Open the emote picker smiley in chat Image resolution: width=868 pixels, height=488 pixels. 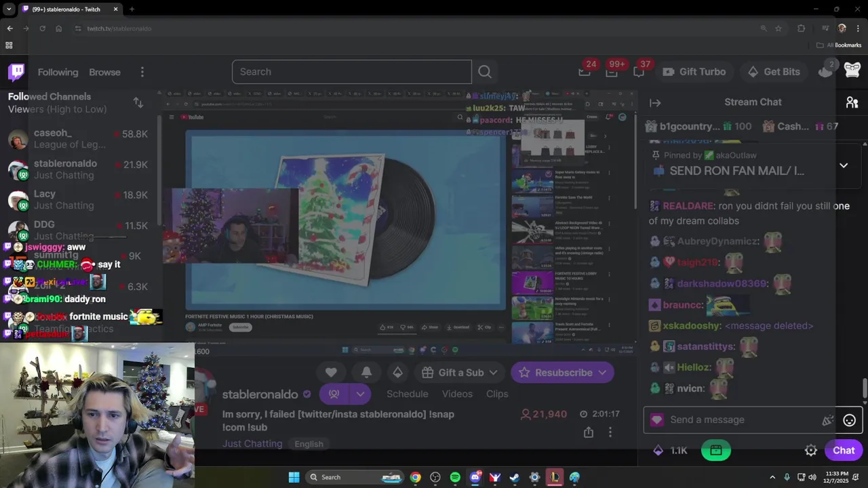(849, 420)
